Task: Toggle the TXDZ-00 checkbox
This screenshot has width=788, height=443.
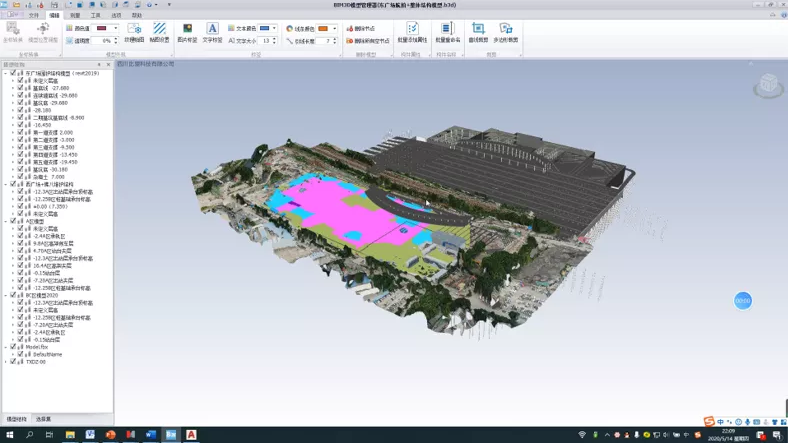Action: [14, 362]
